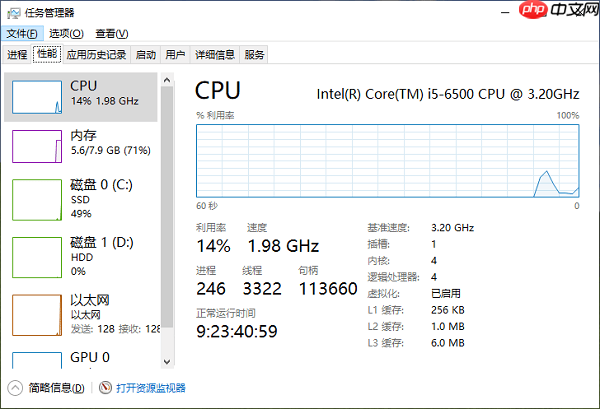Image resolution: width=600 pixels, height=409 pixels.
Task: Open the 文件(F) menu
Action: (x=21, y=34)
